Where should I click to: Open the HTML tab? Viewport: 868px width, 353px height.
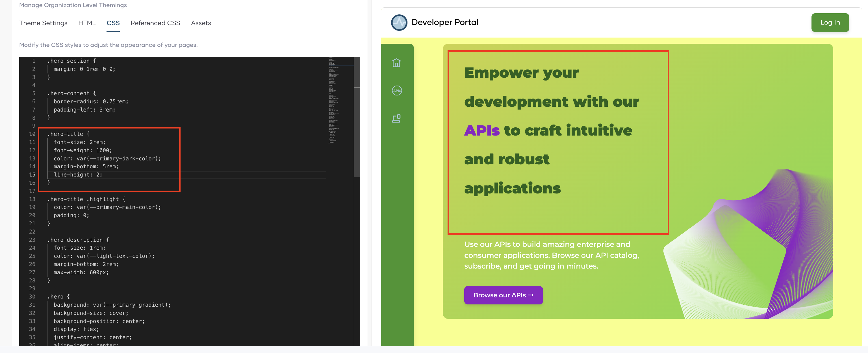click(87, 23)
